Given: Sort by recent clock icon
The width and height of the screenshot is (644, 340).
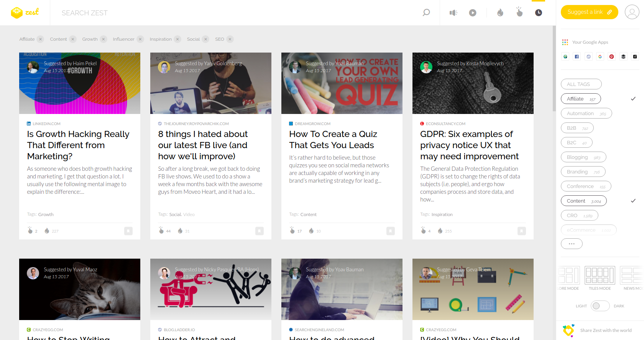Looking at the screenshot, I should point(539,13).
